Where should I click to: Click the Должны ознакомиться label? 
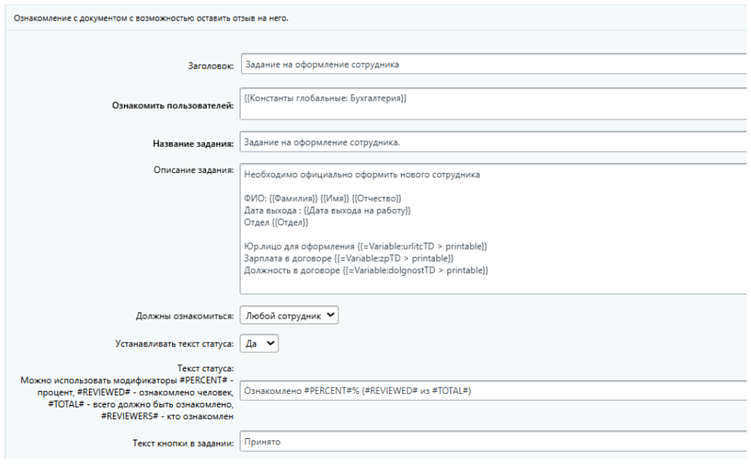184,315
